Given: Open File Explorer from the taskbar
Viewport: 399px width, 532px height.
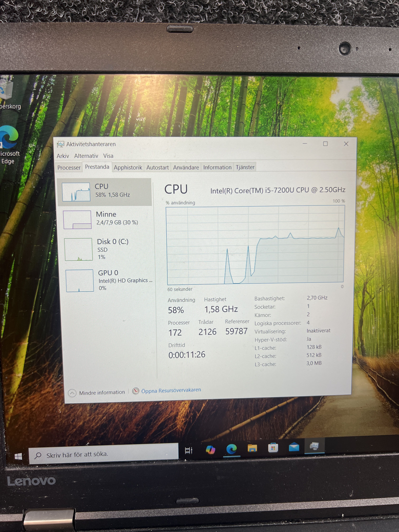Looking at the screenshot, I should (252, 448).
